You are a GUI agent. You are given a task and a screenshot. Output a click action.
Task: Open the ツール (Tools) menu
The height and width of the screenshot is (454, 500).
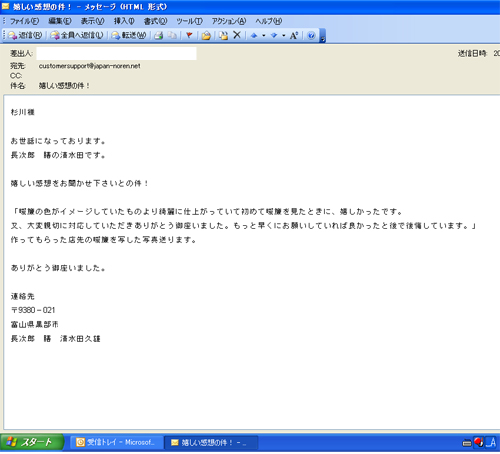[189, 21]
